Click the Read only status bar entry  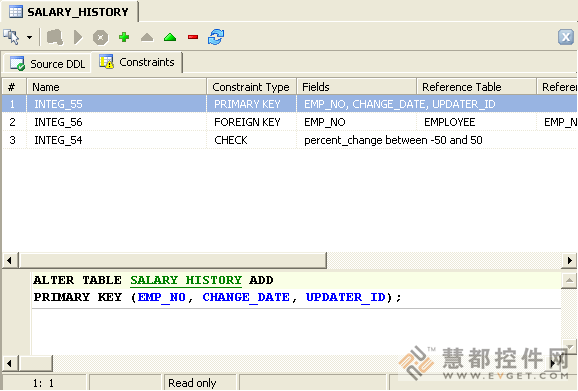[200, 383]
